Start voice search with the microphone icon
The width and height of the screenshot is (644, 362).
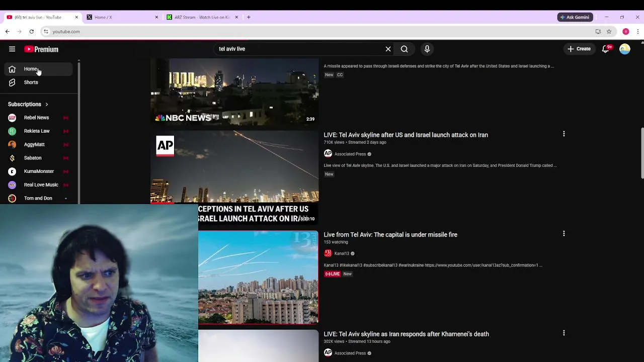(x=427, y=49)
